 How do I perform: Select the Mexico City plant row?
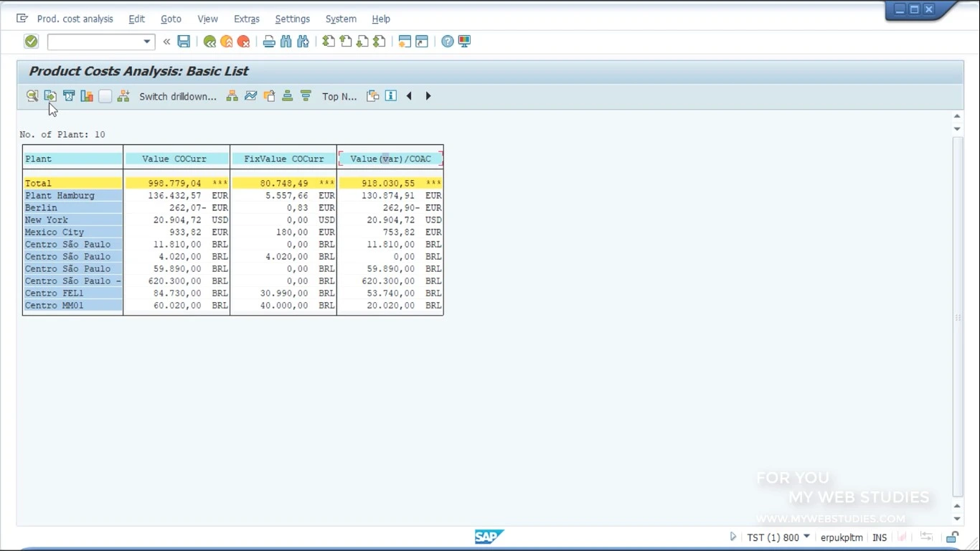pyautogui.click(x=73, y=232)
